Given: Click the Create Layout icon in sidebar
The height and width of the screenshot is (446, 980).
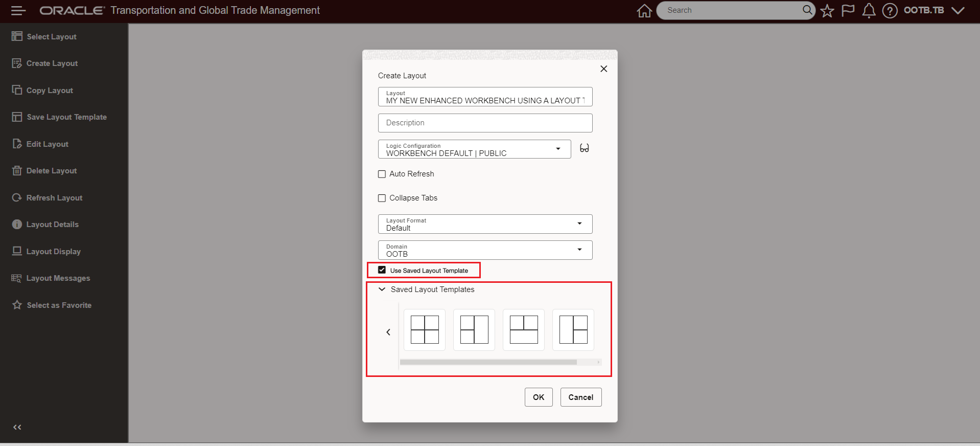Looking at the screenshot, I should (17, 63).
